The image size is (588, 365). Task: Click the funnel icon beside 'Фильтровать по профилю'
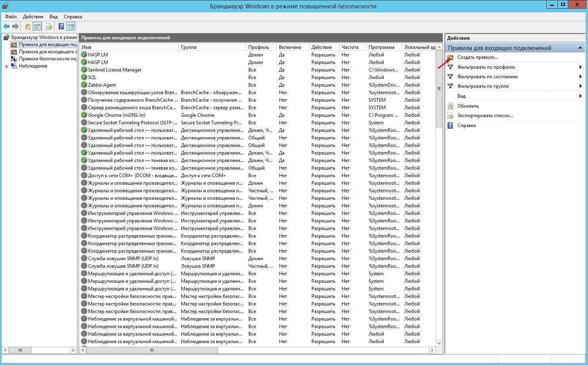pos(450,67)
